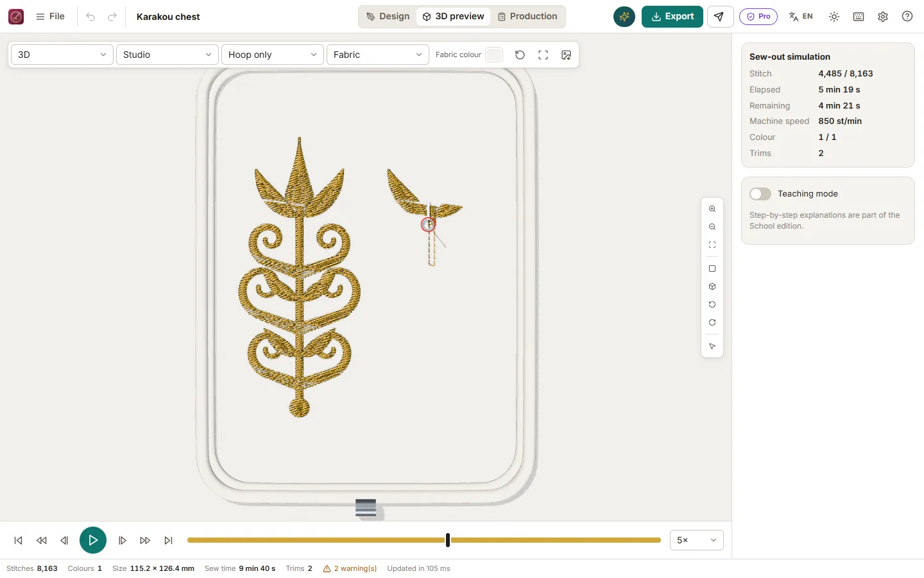Play the sew-out simulation
This screenshot has width=924, height=578.
[93, 540]
